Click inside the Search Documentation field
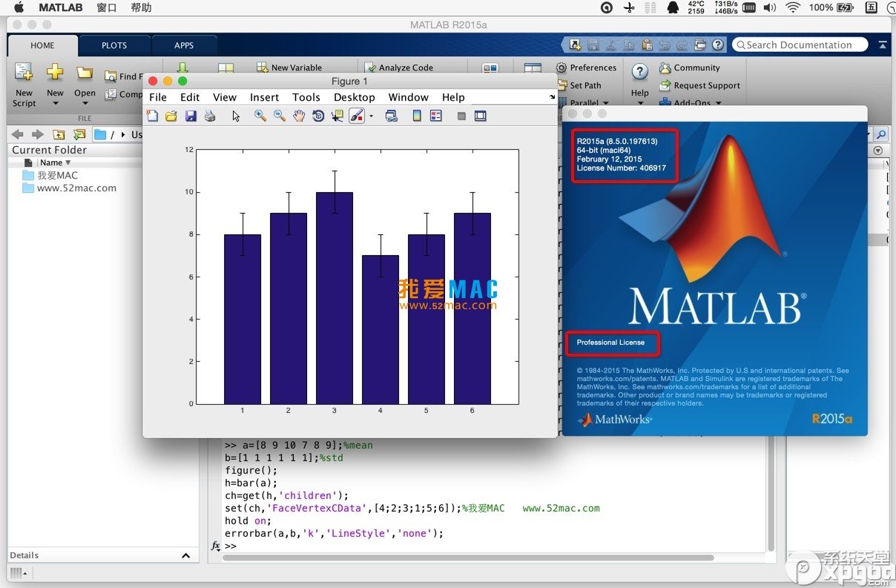 click(x=800, y=44)
